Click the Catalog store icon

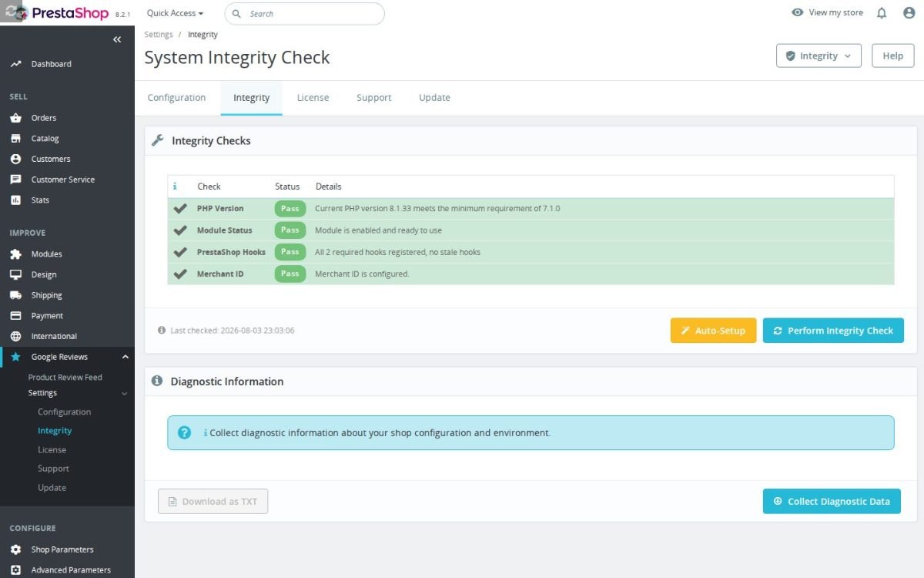pos(15,139)
